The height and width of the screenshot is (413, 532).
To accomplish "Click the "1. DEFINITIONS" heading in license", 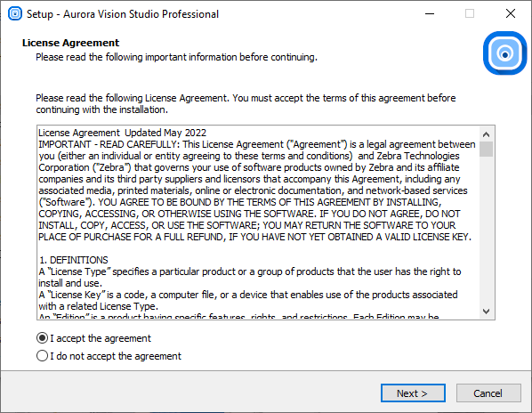I will (x=74, y=260).
